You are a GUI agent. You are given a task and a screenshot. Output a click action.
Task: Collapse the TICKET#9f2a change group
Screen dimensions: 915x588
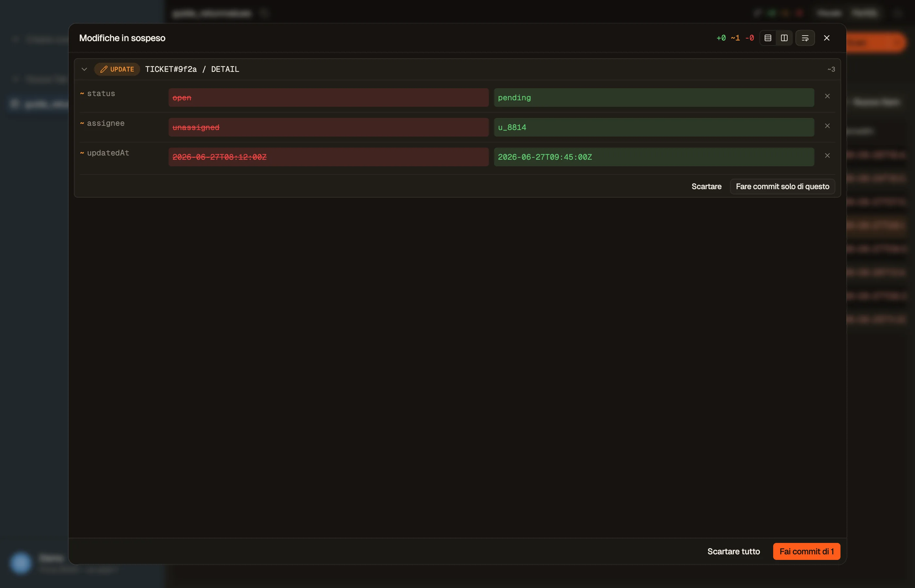click(x=84, y=69)
